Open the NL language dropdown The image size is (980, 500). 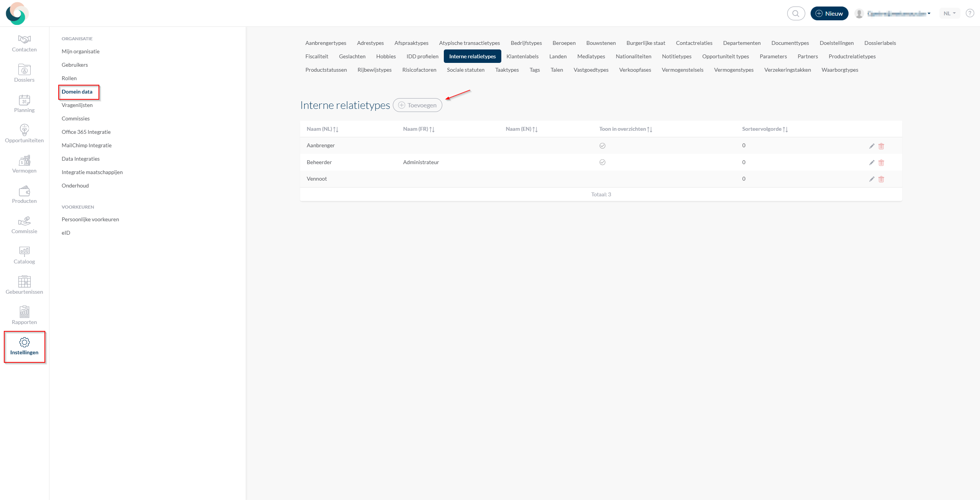[949, 13]
